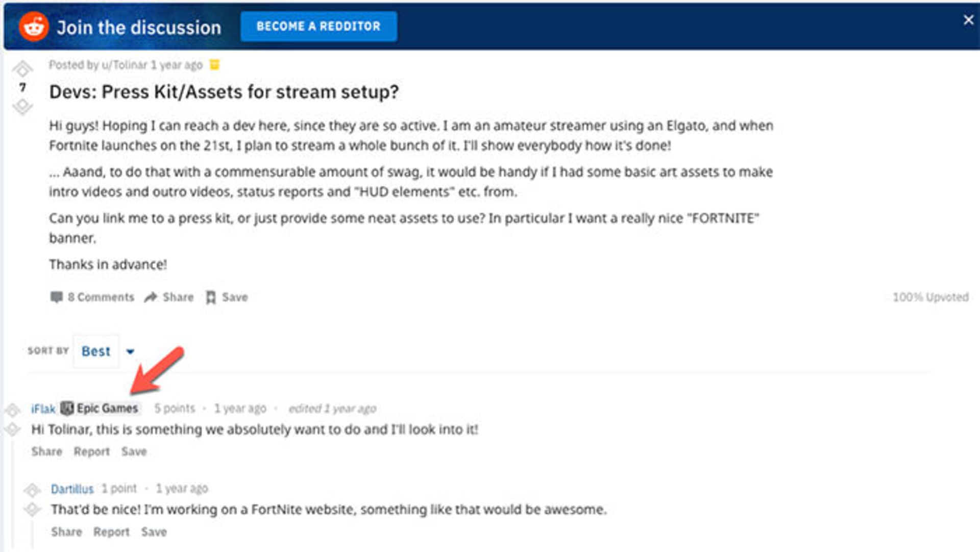
Task: Click the Share arrow on post
Action: pyautogui.click(x=151, y=297)
